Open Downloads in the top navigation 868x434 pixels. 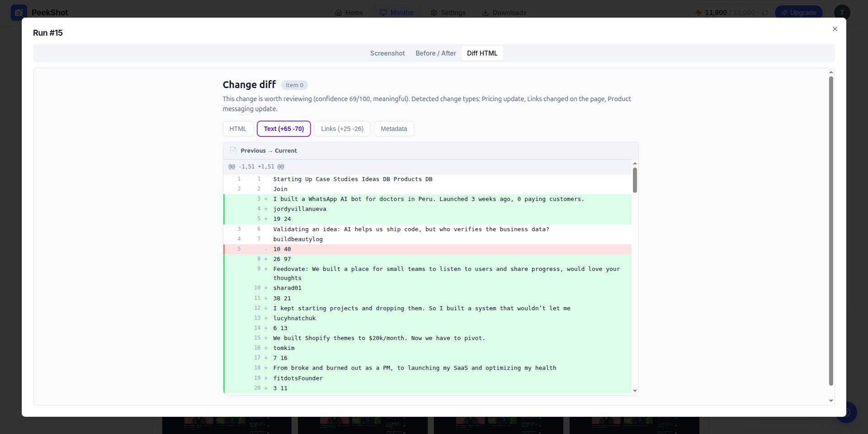504,13
